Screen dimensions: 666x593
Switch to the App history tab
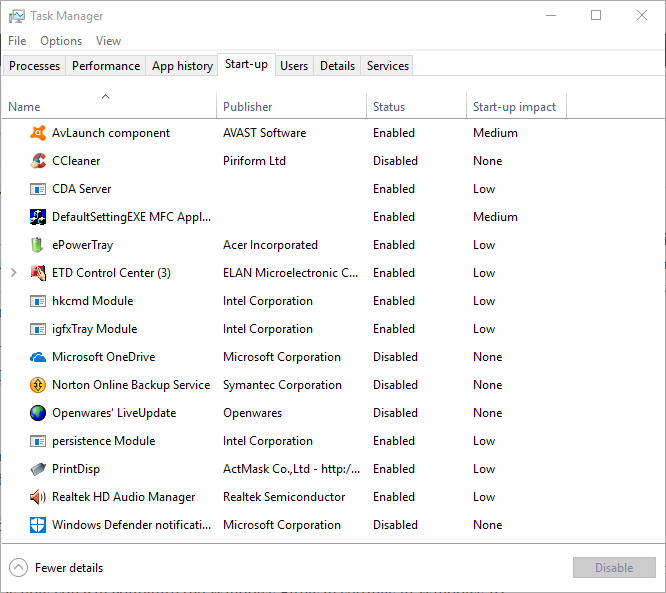click(182, 66)
